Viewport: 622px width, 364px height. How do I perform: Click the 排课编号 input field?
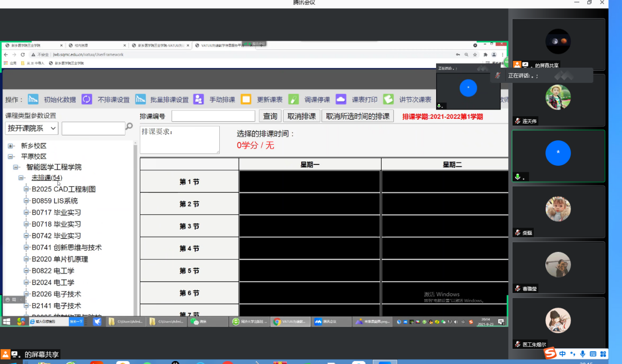[x=213, y=116]
